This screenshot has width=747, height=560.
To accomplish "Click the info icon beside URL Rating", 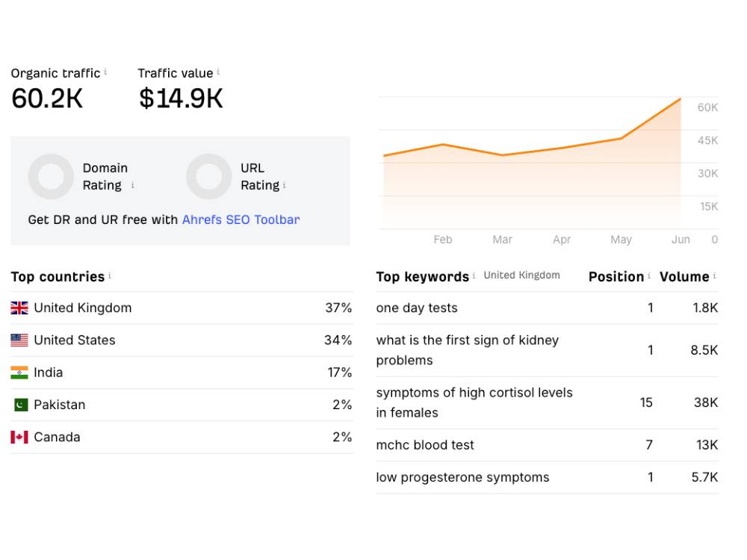I will click(285, 185).
